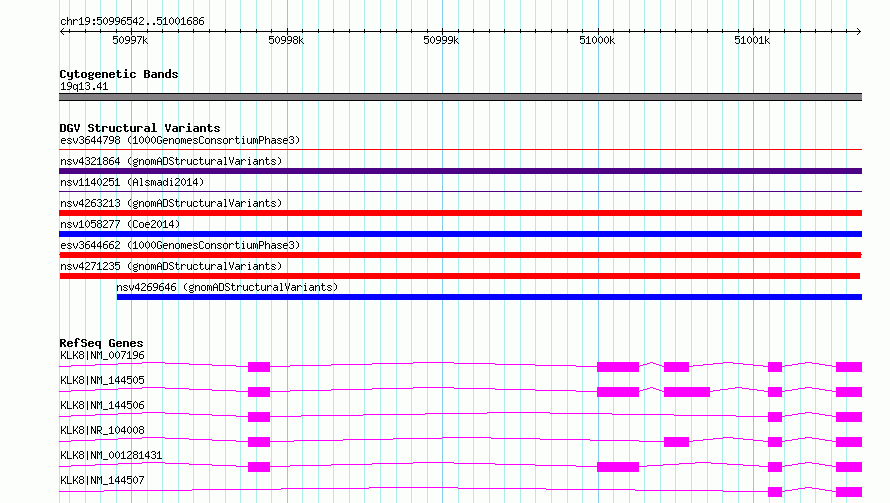Screen dimensions: 890x503
Task: Open the DGV Structural Variants track title
Action: pyautogui.click(x=140, y=128)
